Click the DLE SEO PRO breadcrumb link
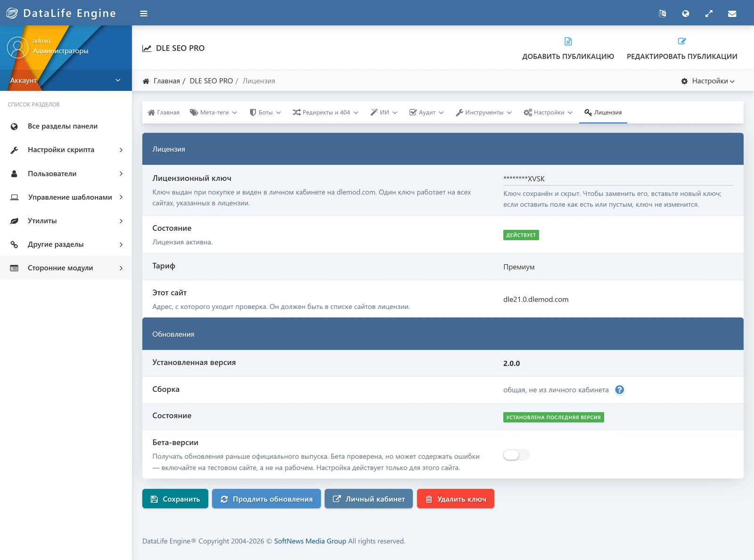The width and height of the screenshot is (754, 560). coord(211,81)
